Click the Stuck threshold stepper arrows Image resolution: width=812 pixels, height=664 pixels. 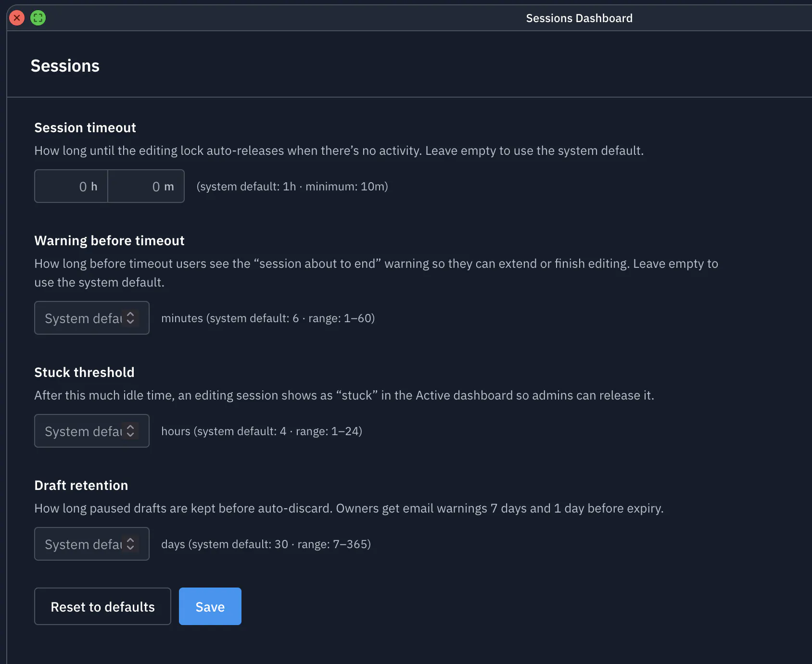point(130,431)
